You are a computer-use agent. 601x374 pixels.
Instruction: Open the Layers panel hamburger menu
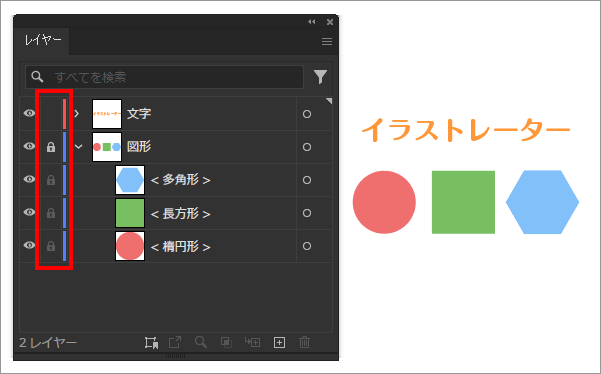327,41
